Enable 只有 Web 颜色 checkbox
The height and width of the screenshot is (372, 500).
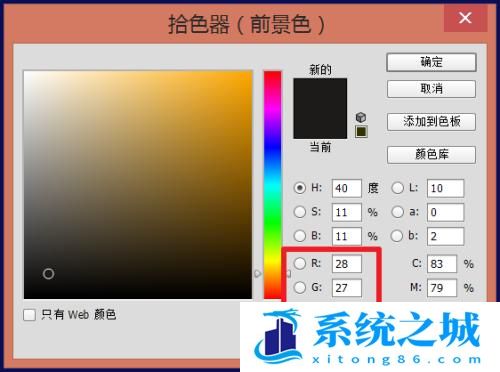pyautogui.click(x=29, y=315)
